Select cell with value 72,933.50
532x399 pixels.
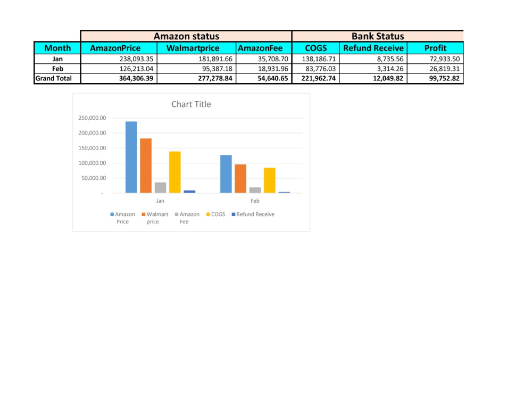coord(435,59)
